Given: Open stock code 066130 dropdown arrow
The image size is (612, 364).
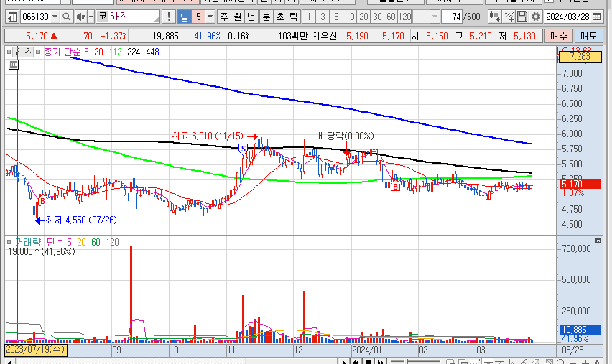Looking at the screenshot, I should coord(55,17).
